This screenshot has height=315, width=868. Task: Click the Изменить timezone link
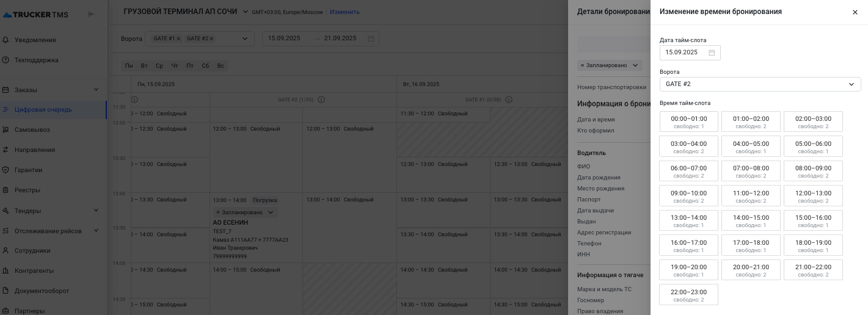tap(346, 12)
